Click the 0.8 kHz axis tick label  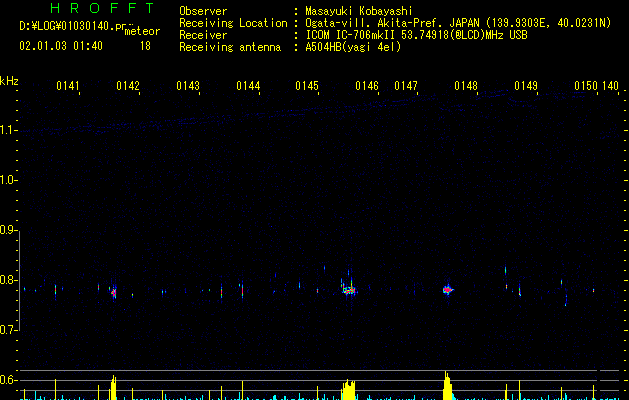(x=9, y=280)
